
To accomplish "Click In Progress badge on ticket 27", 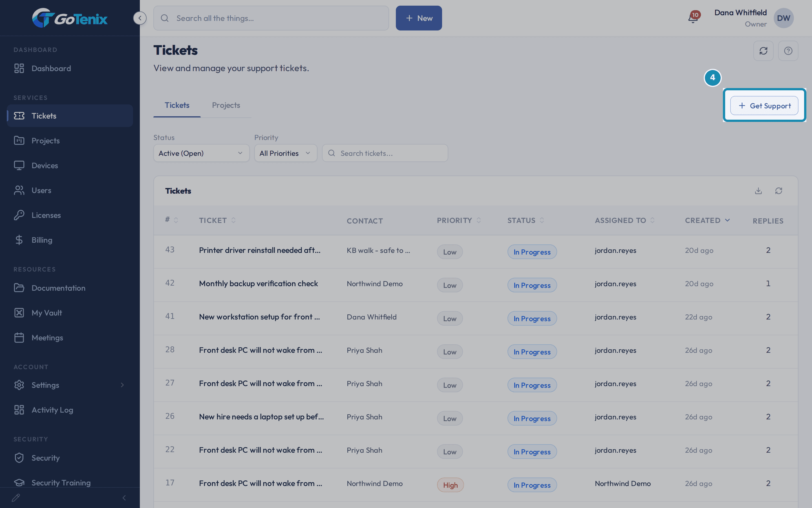I will (x=532, y=385).
